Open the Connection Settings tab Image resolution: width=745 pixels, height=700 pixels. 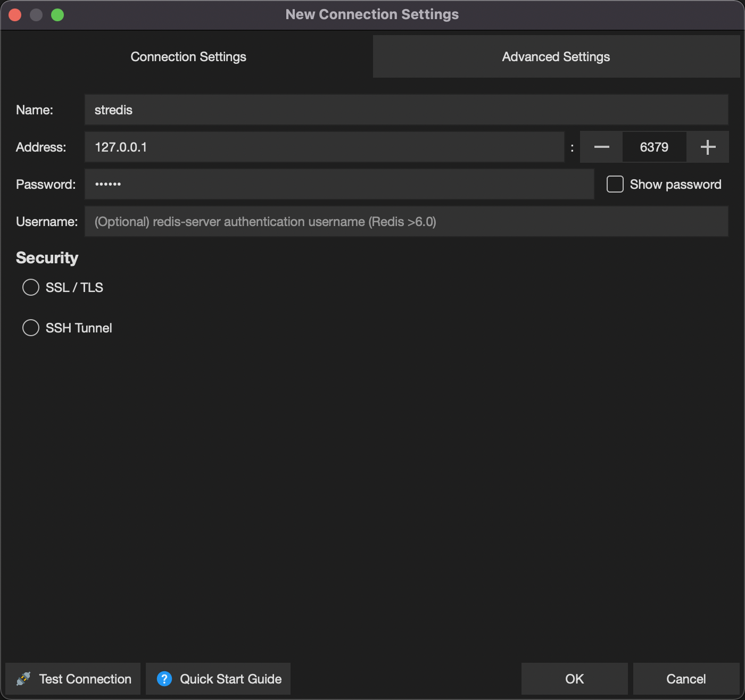[188, 56]
